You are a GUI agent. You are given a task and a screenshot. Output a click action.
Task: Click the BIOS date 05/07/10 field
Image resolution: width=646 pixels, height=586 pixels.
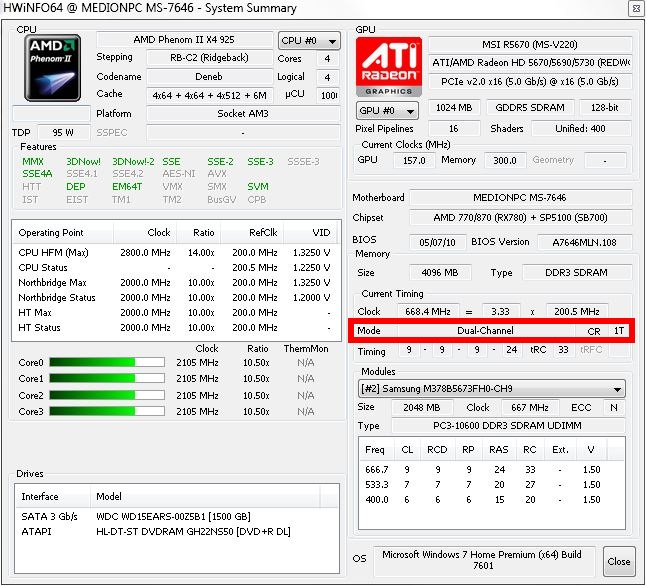click(438, 242)
